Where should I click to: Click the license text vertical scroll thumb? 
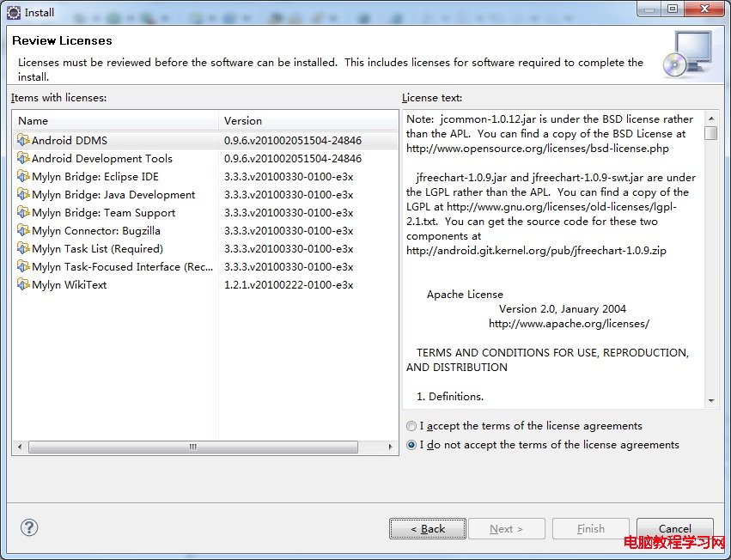tap(711, 133)
